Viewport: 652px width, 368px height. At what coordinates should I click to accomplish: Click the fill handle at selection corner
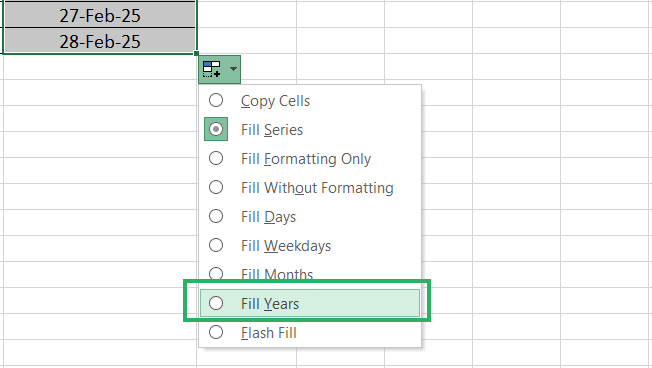[196, 53]
